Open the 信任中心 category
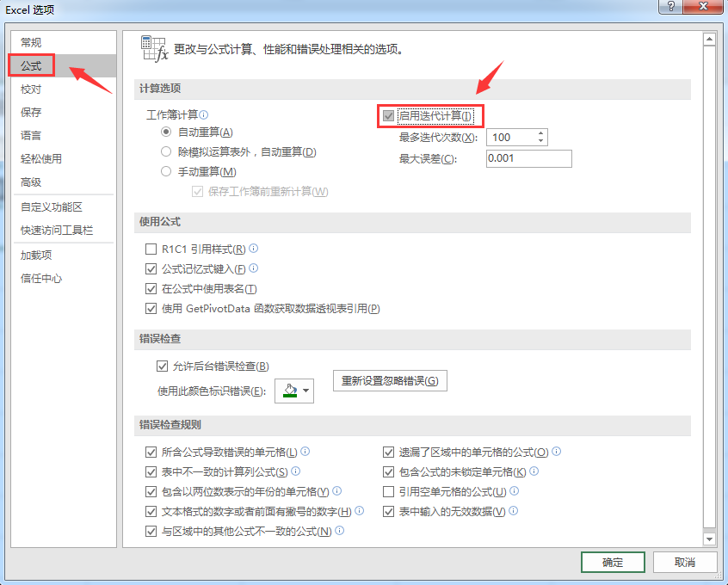Viewport: 728px width, 585px height. (x=64, y=278)
